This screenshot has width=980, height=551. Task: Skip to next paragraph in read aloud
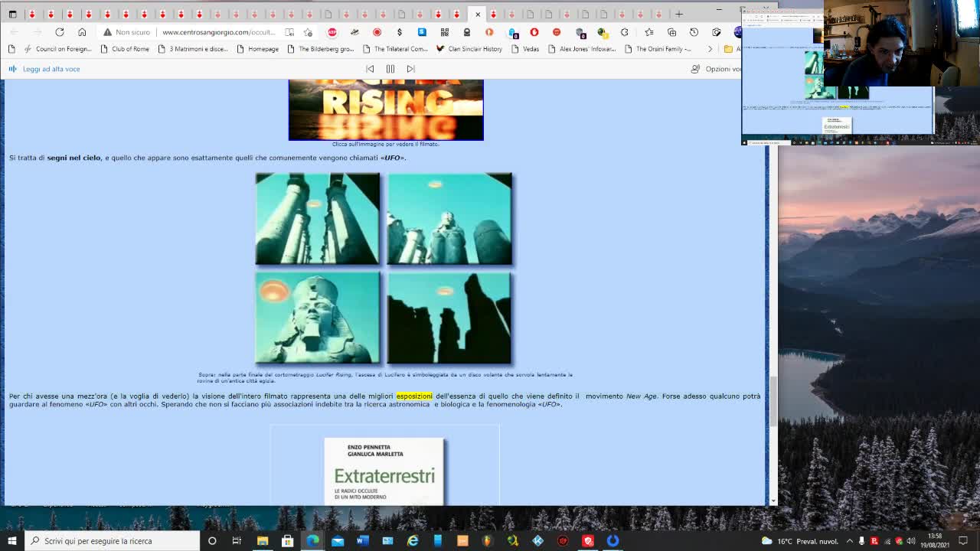[x=410, y=69]
